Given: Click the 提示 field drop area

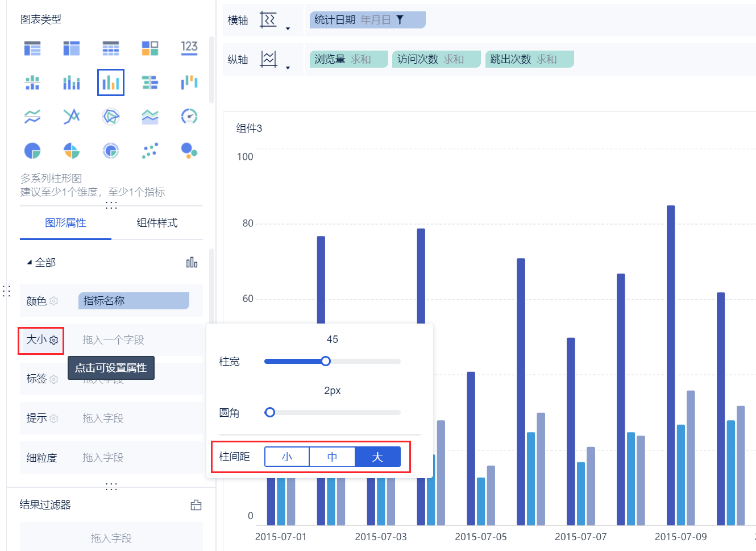Looking at the screenshot, I should [x=136, y=419].
